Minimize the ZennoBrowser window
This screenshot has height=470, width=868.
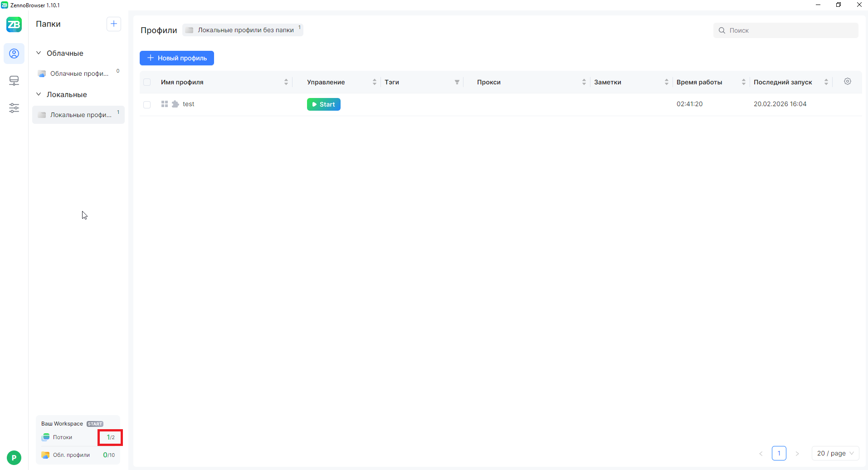818,5
